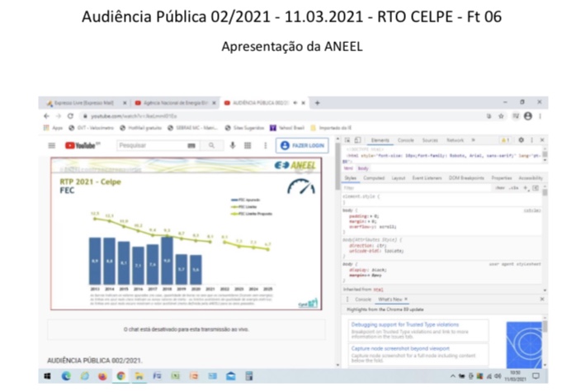Open DevTools three-dot customize menu
This screenshot has height=392, width=576.
coord(531,140)
